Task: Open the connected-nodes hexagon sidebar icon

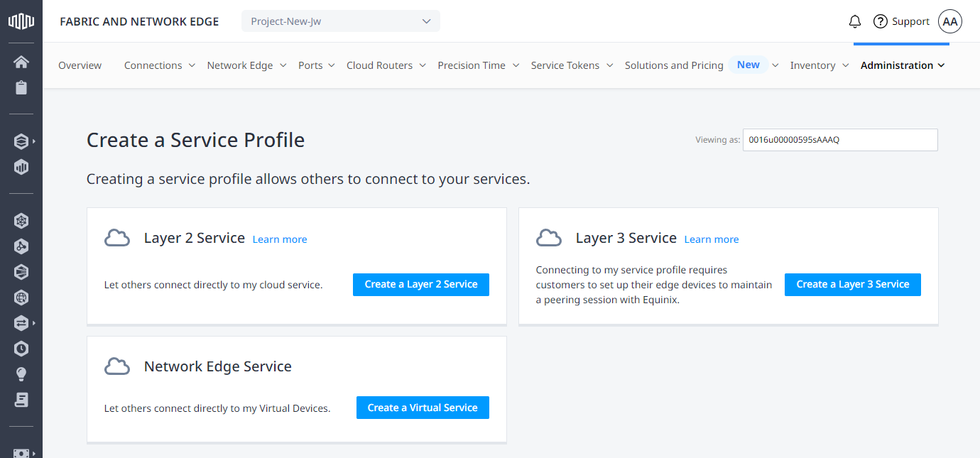Action: [21, 246]
